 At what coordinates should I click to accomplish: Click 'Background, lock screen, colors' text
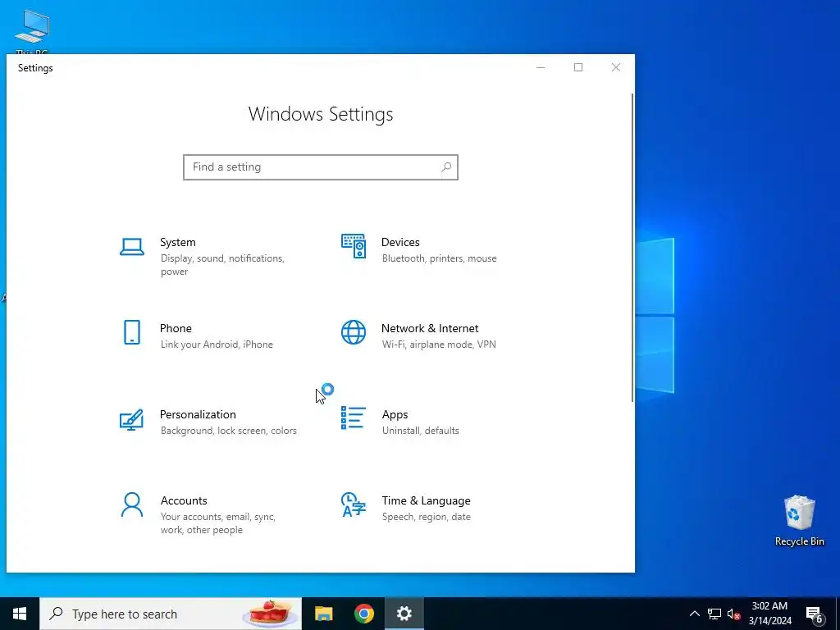click(x=228, y=431)
